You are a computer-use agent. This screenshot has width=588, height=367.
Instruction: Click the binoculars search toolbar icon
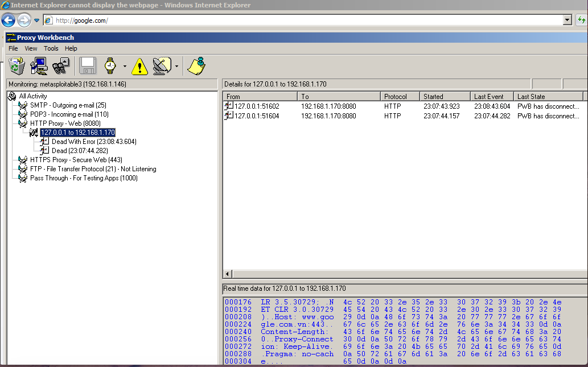[60, 65]
